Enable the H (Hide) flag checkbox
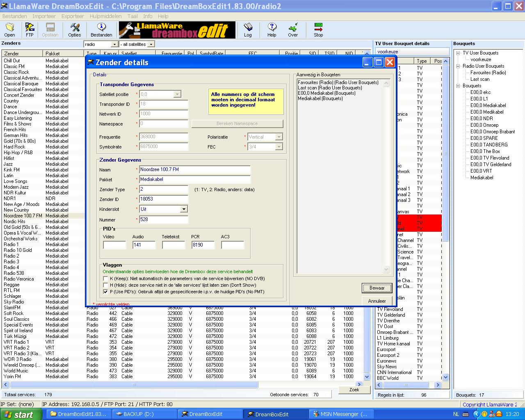Image resolution: width=525 pixels, height=420 pixels. click(x=106, y=285)
